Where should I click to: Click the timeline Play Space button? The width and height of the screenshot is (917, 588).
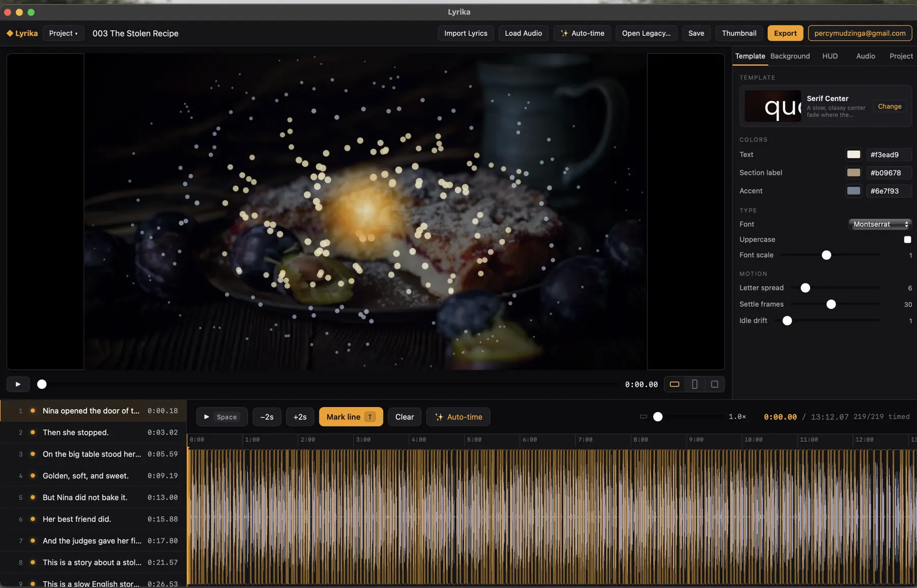coord(222,417)
